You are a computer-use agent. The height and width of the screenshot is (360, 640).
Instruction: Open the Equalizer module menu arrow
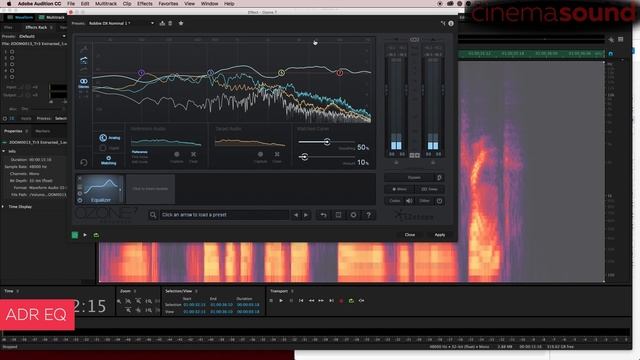[x=120, y=190]
